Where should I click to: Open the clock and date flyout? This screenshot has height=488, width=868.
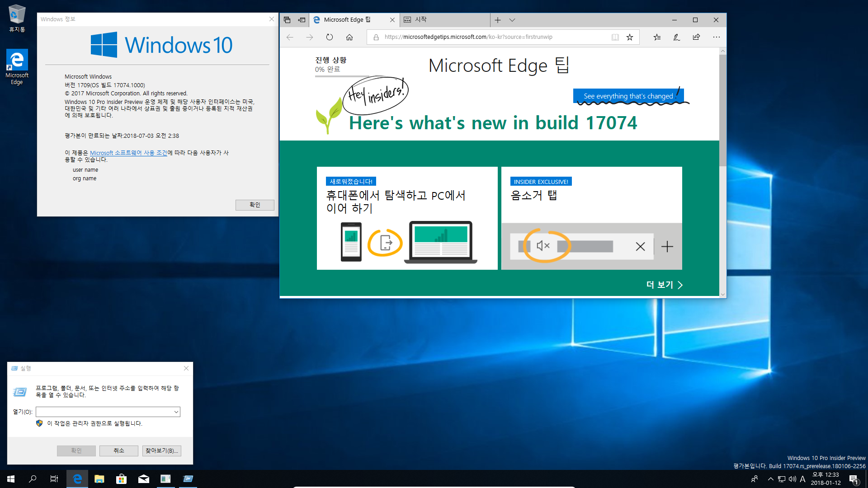click(826, 479)
